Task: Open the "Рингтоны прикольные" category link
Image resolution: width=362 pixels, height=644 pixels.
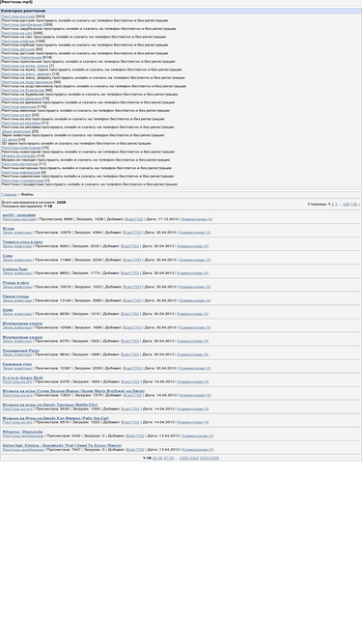Action: (x=21, y=58)
